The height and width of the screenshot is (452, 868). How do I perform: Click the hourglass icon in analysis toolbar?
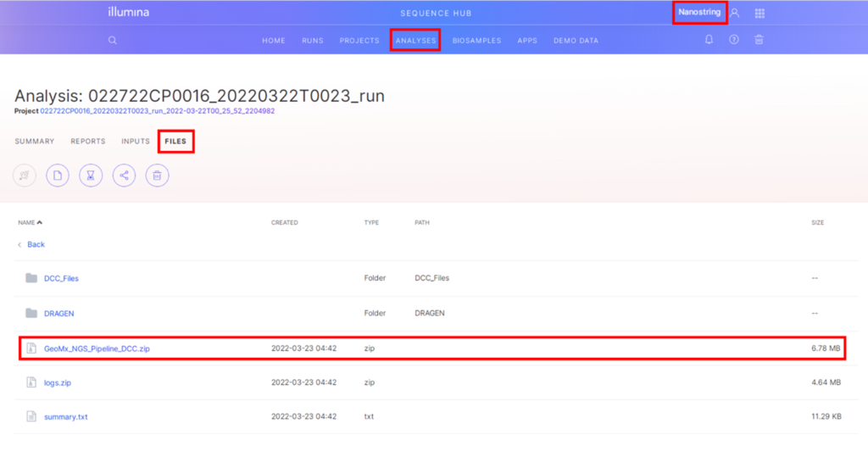click(91, 176)
